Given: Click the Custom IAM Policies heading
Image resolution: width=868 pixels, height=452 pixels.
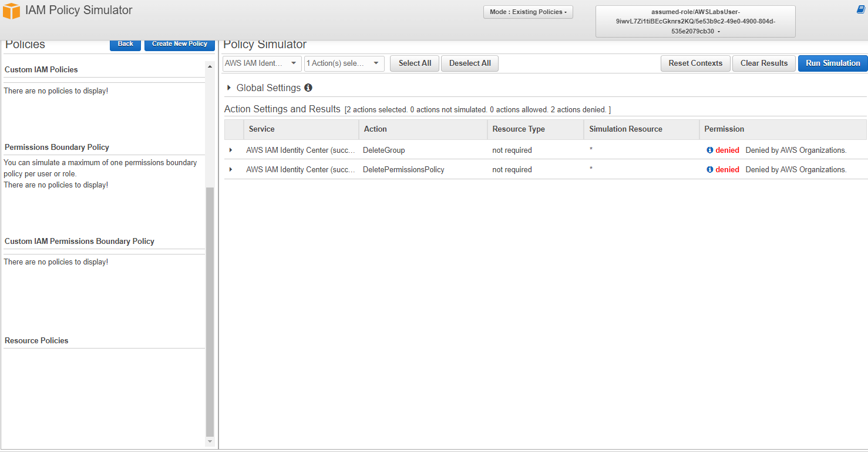Looking at the screenshot, I should pos(41,69).
